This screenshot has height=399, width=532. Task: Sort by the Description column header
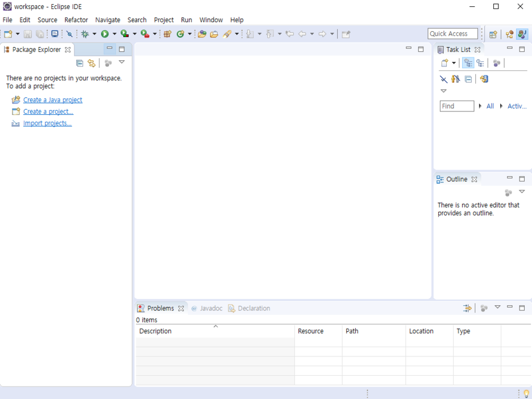[x=215, y=331]
